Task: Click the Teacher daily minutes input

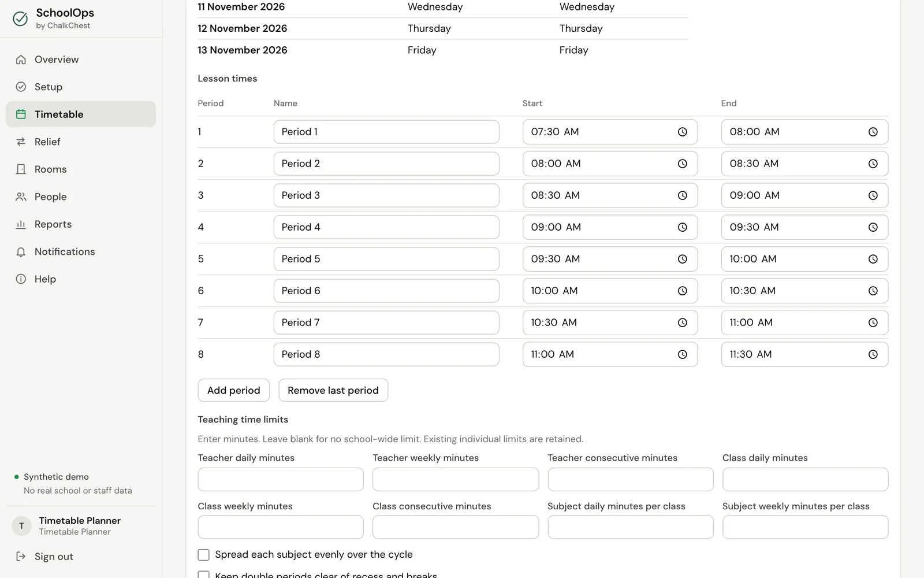Action: [281, 479]
